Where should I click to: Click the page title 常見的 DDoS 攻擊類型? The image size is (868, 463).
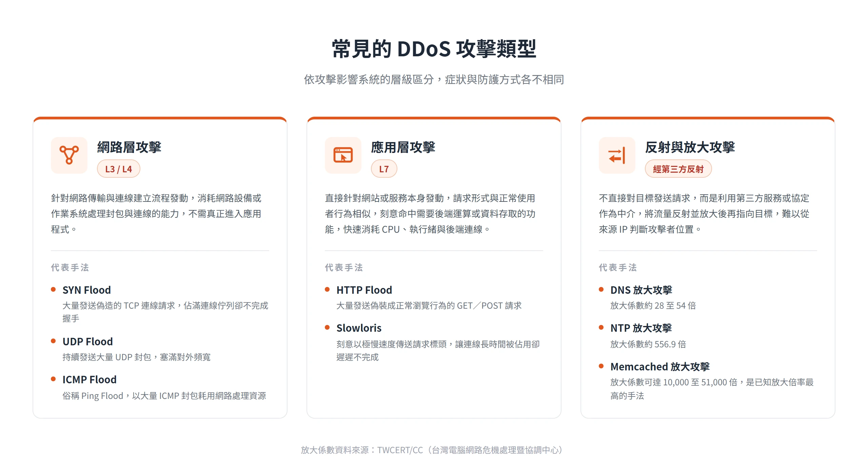[x=434, y=49]
